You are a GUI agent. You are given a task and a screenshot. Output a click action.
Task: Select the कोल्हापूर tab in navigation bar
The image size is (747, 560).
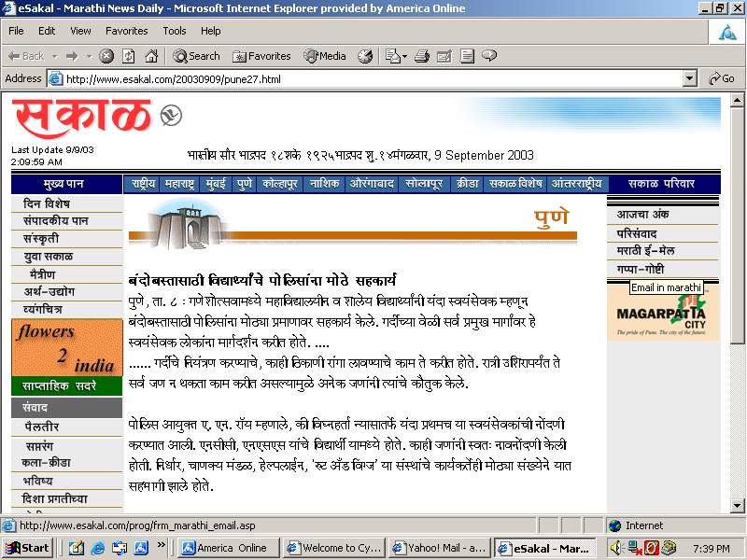(280, 184)
